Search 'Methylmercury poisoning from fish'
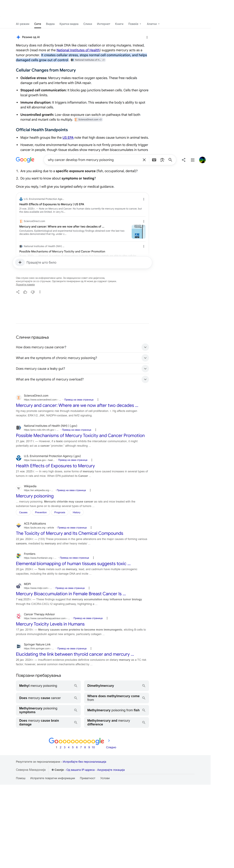 116,710
